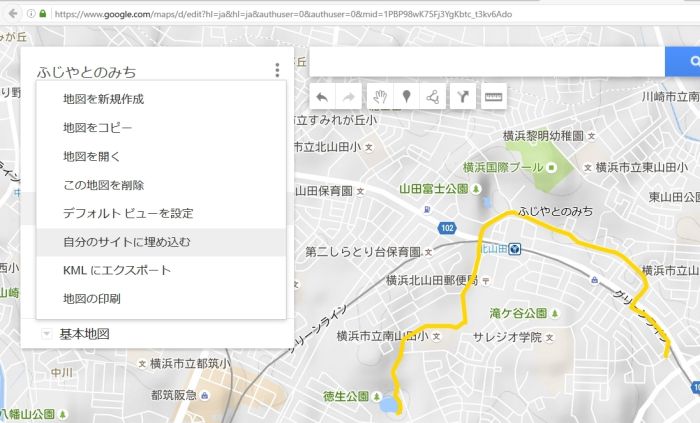Select the hand pan tool
This screenshot has width=700, height=423.
[380, 96]
